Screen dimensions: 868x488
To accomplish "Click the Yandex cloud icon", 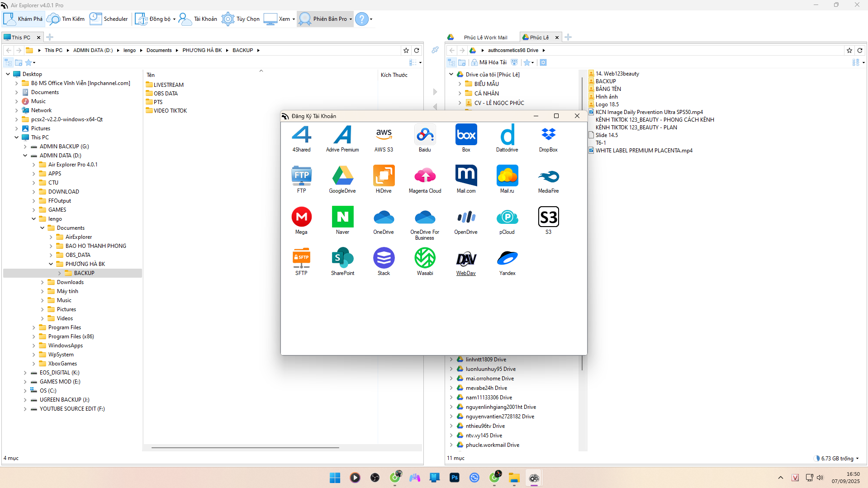I will pyautogui.click(x=507, y=259).
